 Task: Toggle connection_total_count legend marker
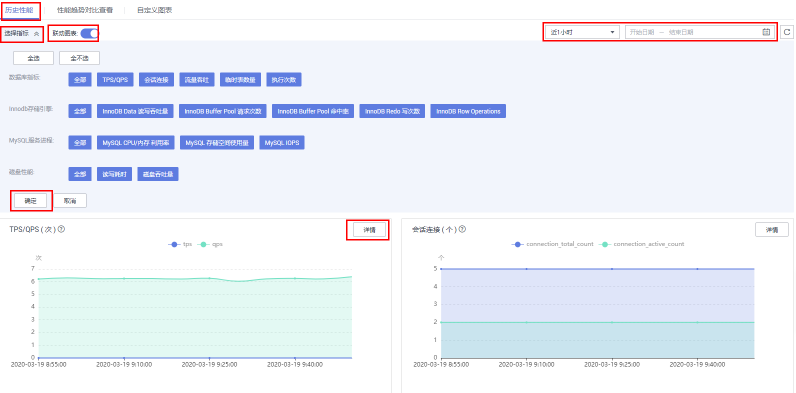point(518,244)
